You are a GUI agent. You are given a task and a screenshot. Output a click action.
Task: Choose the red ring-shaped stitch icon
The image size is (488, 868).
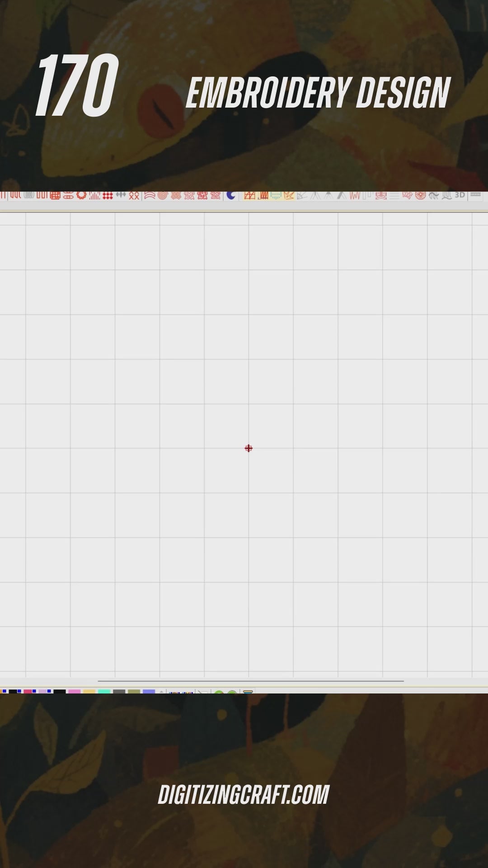tap(81, 195)
